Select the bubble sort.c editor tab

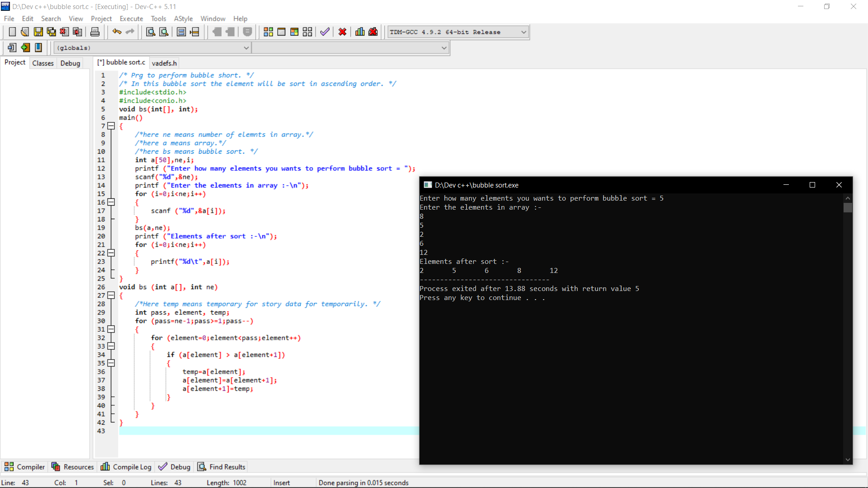point(121,62)
